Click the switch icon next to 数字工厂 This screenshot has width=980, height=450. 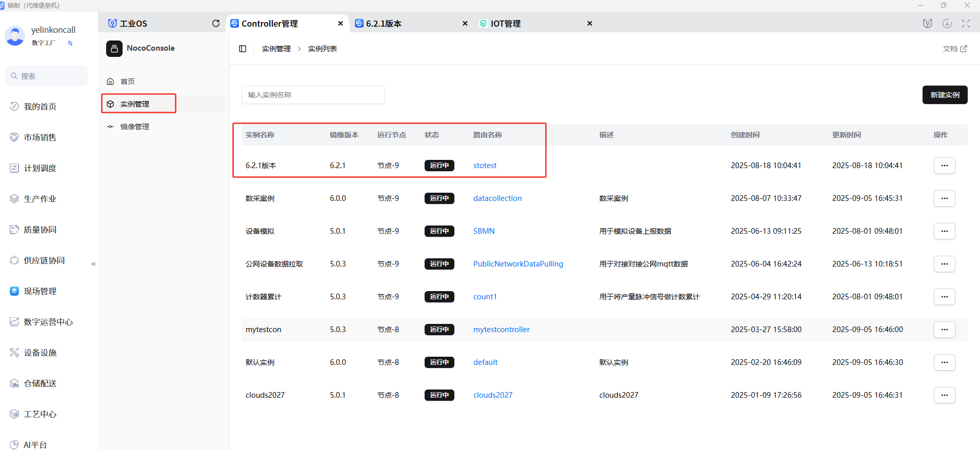(70, 43)
